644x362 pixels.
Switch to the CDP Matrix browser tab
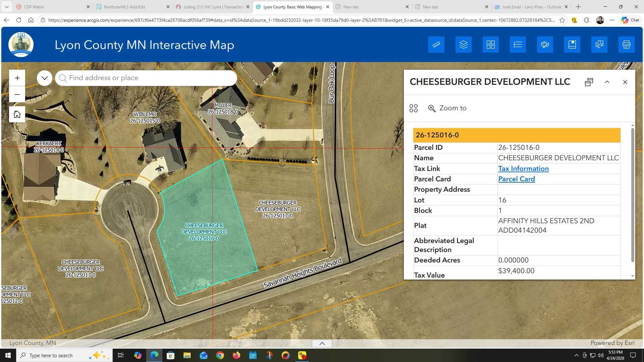pyautogui.click(x=34, y=7)
